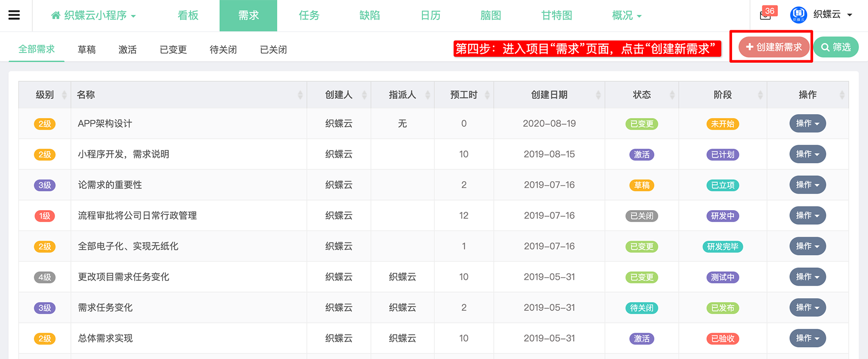Screen dimensions: 868x359
Task: Filter requirements by 待关闭 tab
Action: click(223, 50)
